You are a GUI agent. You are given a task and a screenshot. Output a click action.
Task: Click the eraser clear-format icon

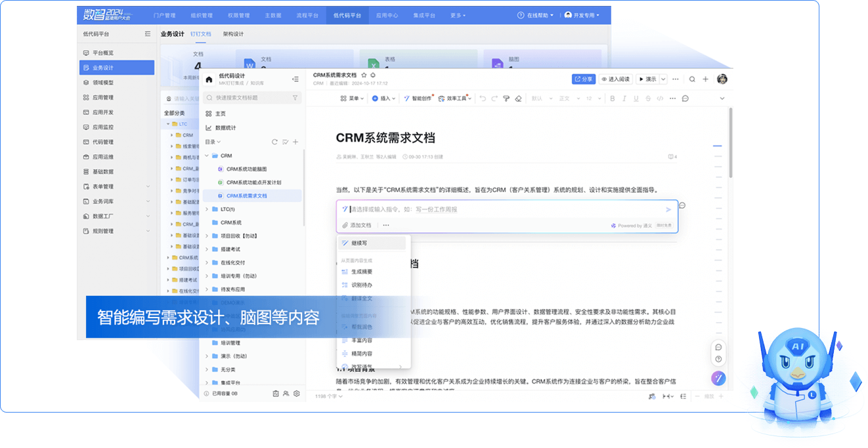tap(518, 98)
